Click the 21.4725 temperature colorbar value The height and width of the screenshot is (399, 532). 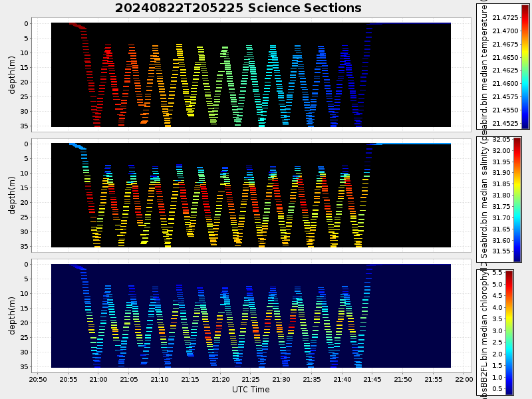tap(505, 18)
